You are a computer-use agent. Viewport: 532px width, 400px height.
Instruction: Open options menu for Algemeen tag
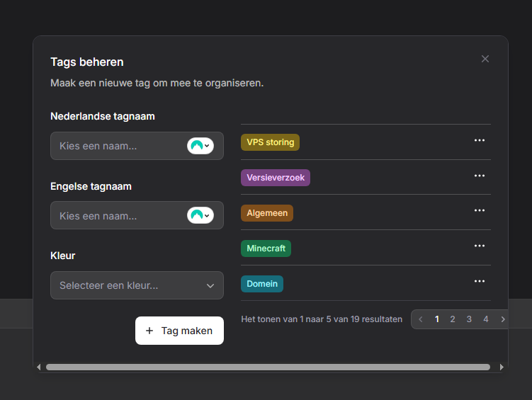tap(480, 210)
